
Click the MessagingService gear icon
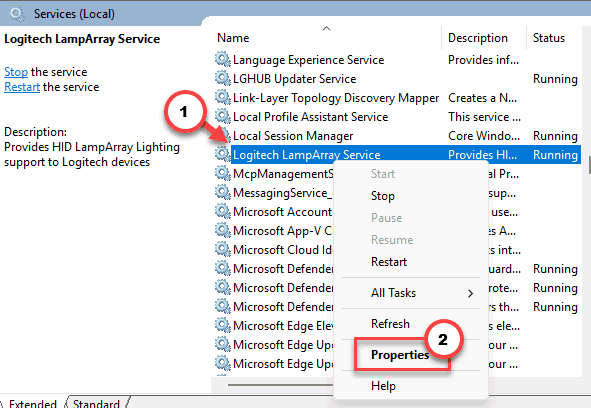[x=222, y=192]
